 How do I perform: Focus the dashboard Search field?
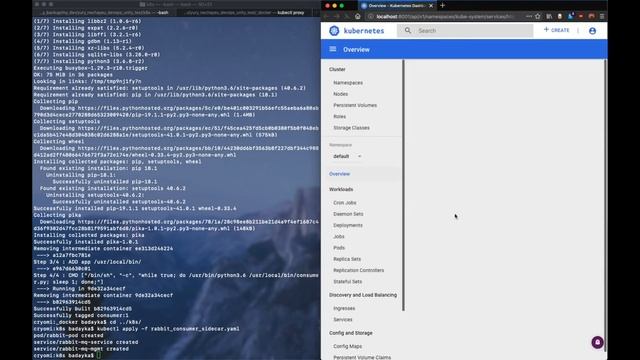[465, 31]
